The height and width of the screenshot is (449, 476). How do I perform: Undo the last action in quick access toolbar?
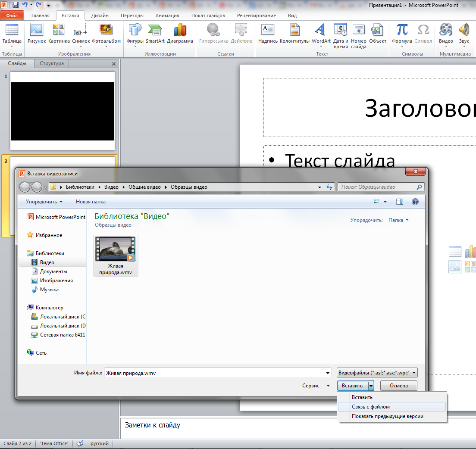(25, 5)
